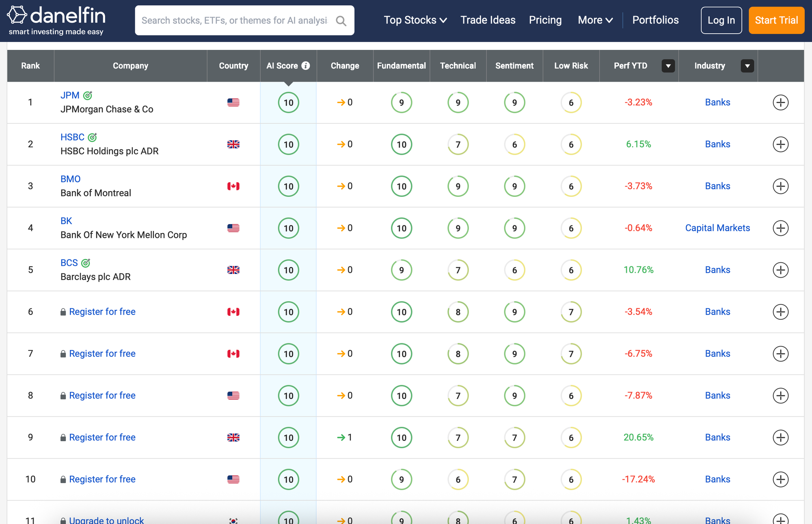Click the lock icon in rank 6 row
The image size is (812, 524).
[x=63, y=312]
